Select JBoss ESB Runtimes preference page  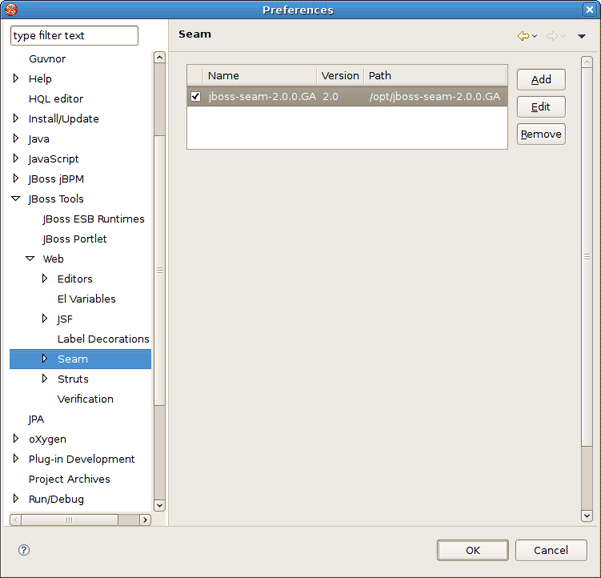[x=93, y=219]
